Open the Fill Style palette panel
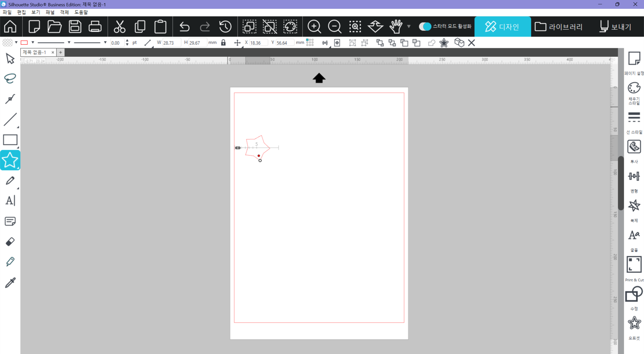Image resolution: width=644 pixels, height=354 pixels. click(634, 88)
